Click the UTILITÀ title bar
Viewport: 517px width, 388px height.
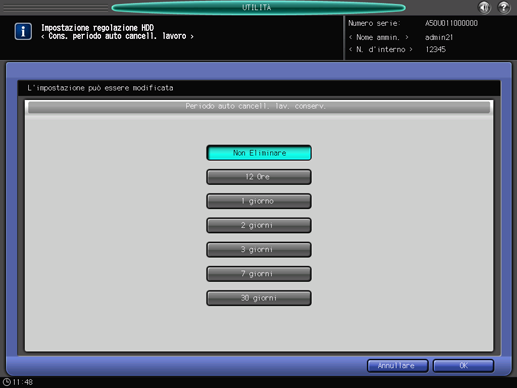coord(258,7)
